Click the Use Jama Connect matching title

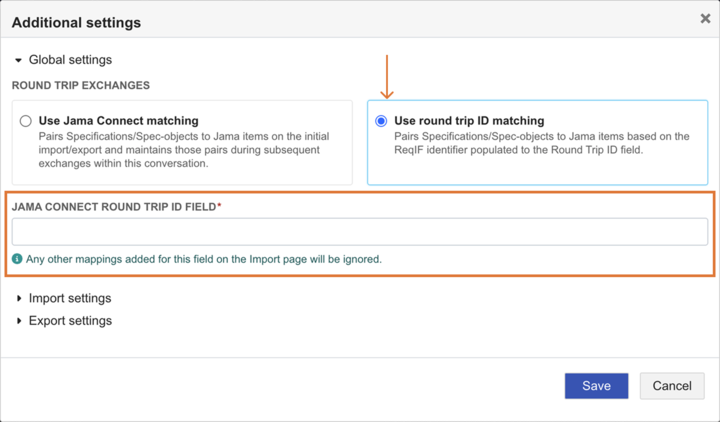coord(118,121)
